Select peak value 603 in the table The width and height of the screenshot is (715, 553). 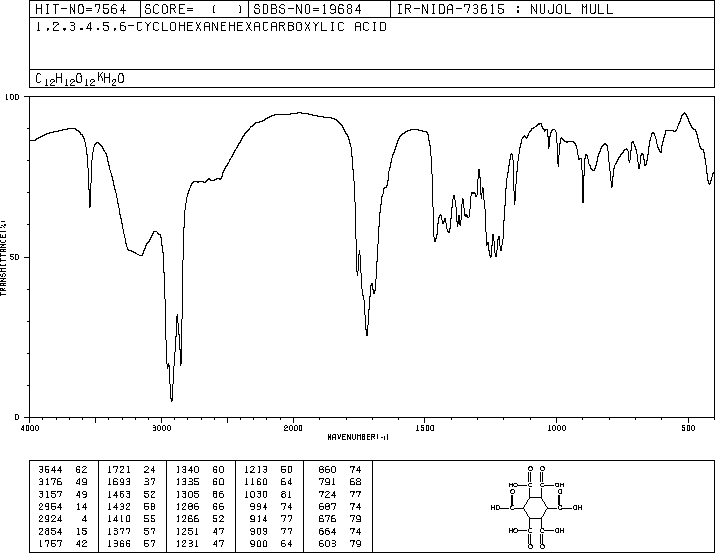click(x=327, y=543)
